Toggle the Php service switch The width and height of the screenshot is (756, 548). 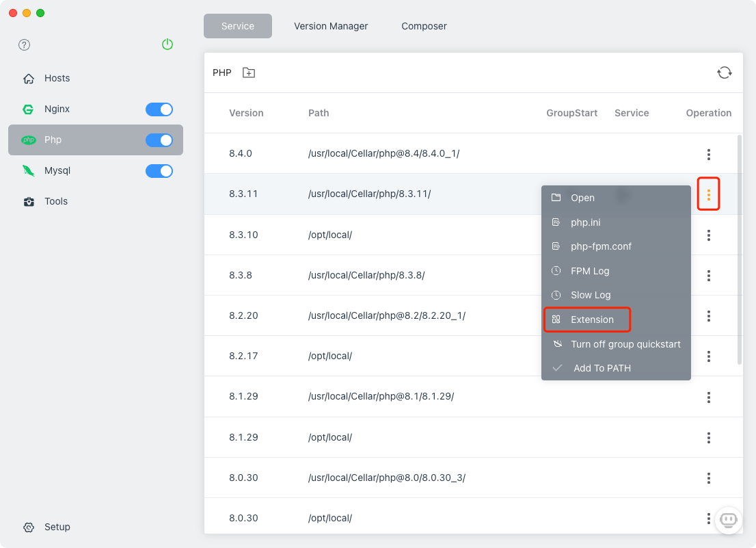[159, 140]
